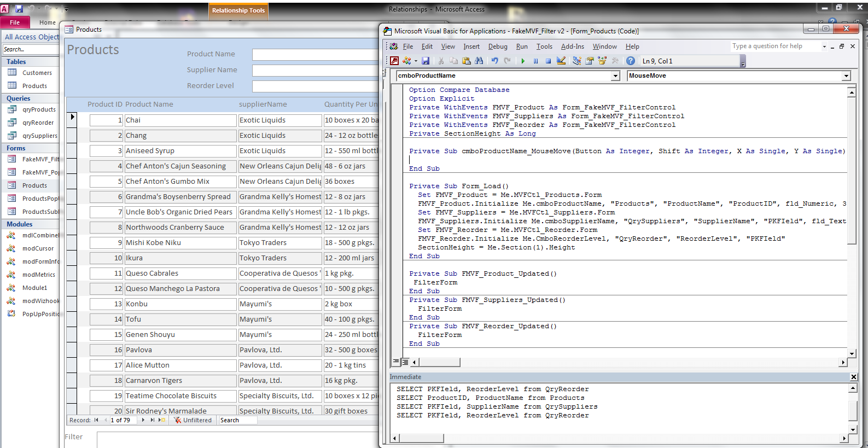This screenshot has height=448, width=868.
Task: Click Product Name cell 'Aniseed Syrup'
Action: [180, 151]
